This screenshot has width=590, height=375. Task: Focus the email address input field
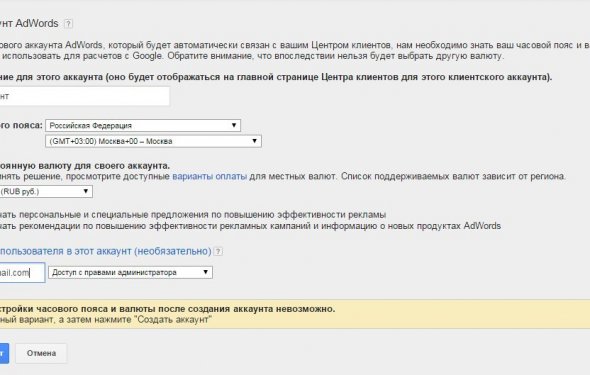22,273
